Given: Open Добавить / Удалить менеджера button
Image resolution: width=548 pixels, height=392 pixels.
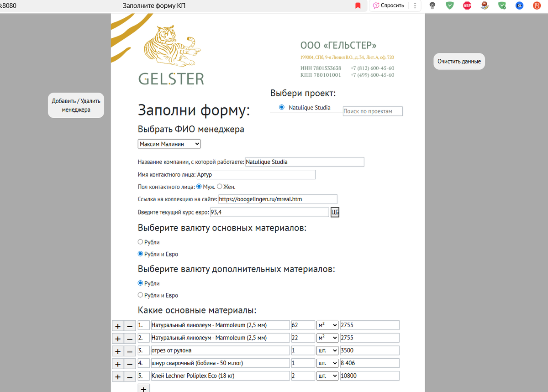Looking at the screenshot, I should coord(76,105).
